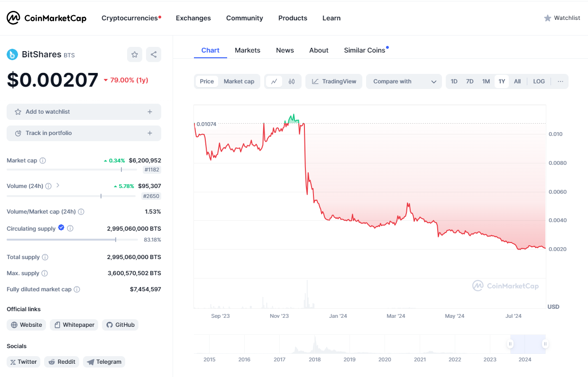Click the info icon beside Volume/Market cap (24h)

81,212
